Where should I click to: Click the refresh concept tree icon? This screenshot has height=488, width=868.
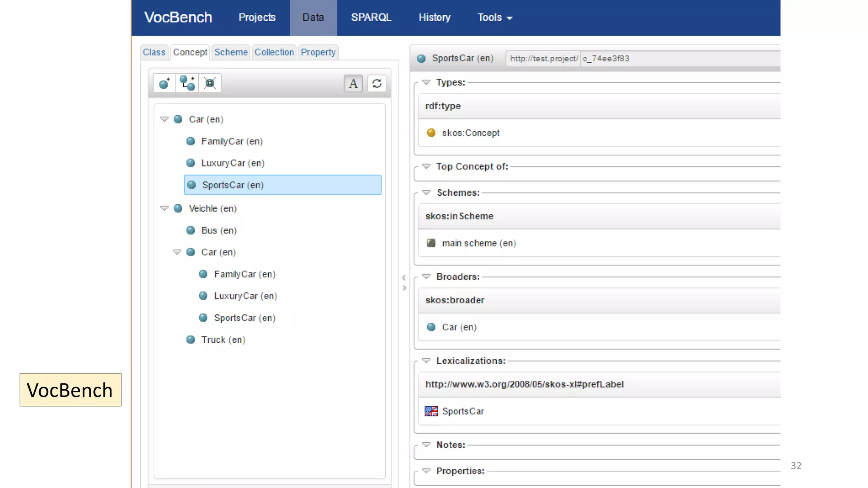click(x=377, y=83)
